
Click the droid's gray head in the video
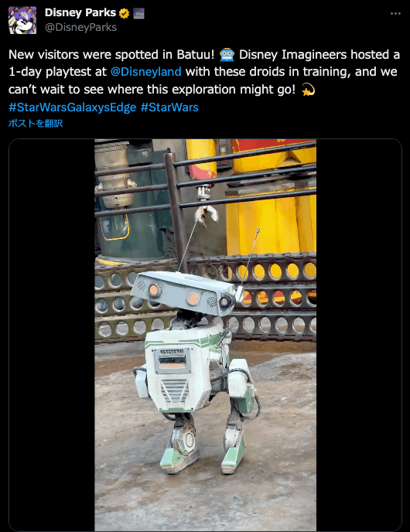click(x=185, y=292)
